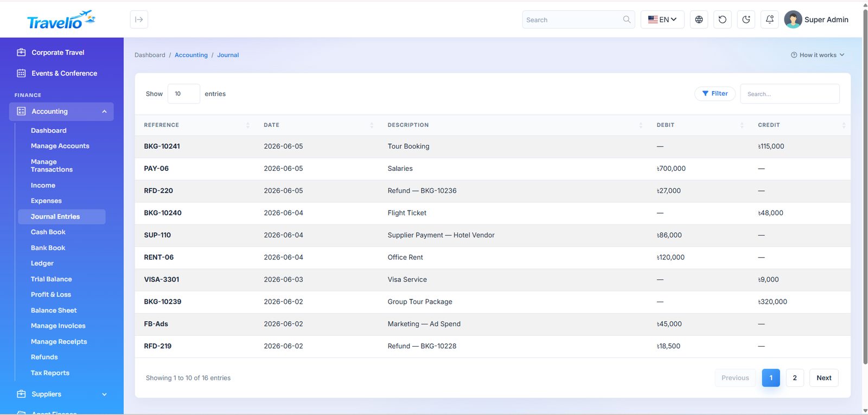Click the magnifier icon in top search
This screenshot has height=415, width=868.
click(x=627, y=20)
